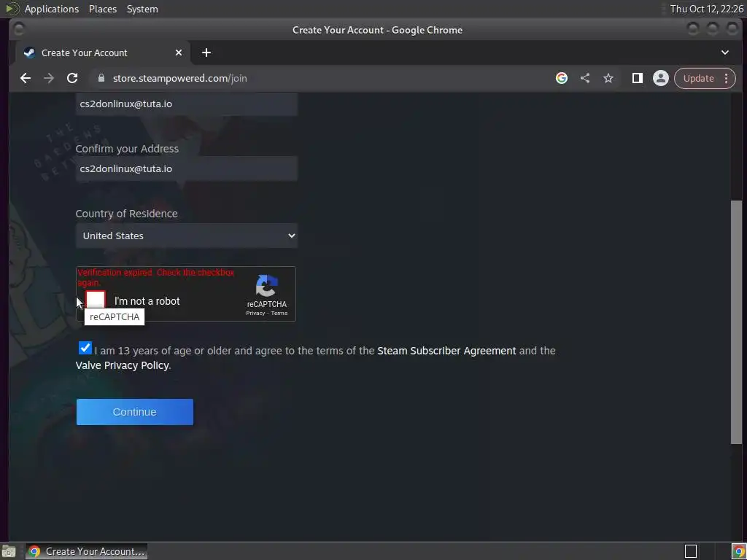The width and height of the screenshot is (747, 560).
Task: Click the Update Chrome button
Action: 699,78
